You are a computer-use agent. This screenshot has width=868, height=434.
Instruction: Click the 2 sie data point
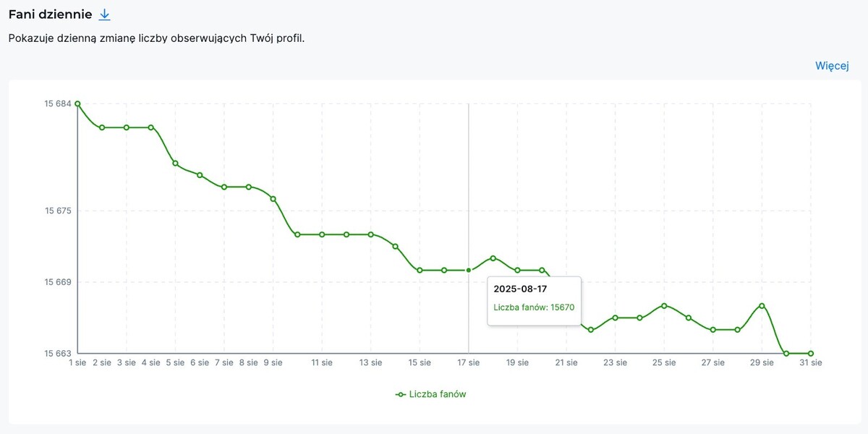coord(102,127)
